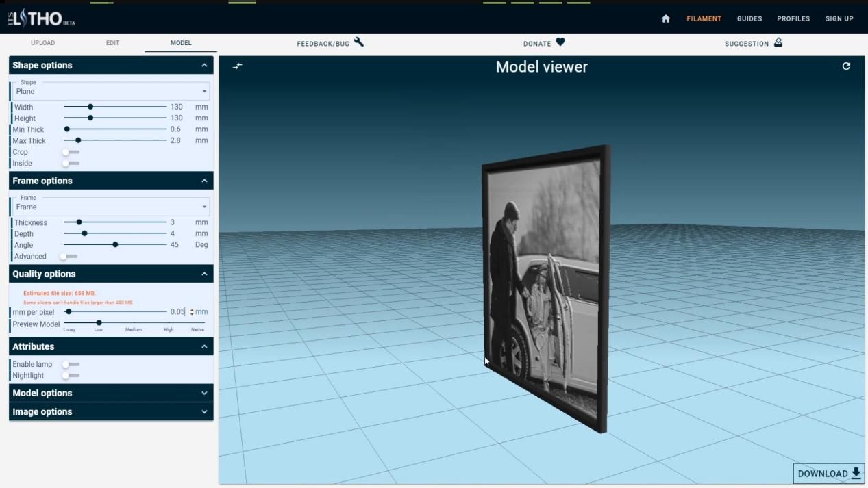Click the wrench icon next to Feedback/Bug
This screenshot has width=868, height=488.
(x=358, y=42)
